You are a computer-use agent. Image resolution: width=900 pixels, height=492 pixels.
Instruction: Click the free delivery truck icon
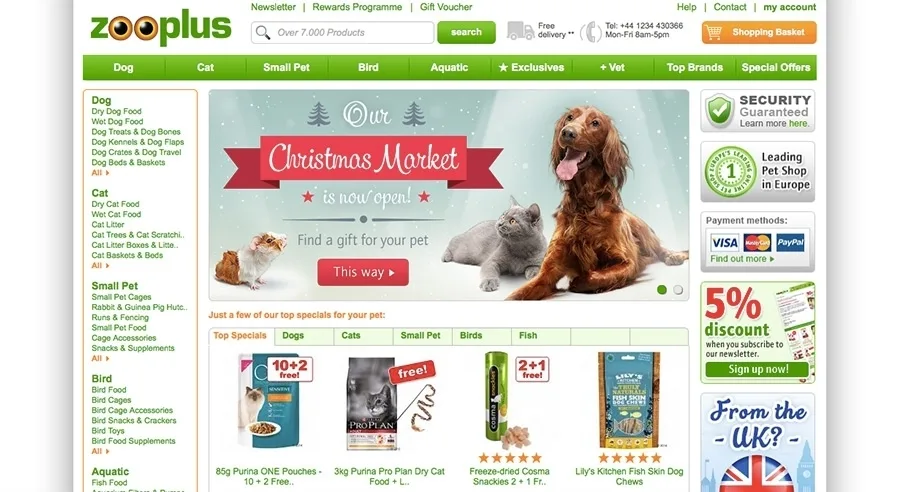click(520, 31)
